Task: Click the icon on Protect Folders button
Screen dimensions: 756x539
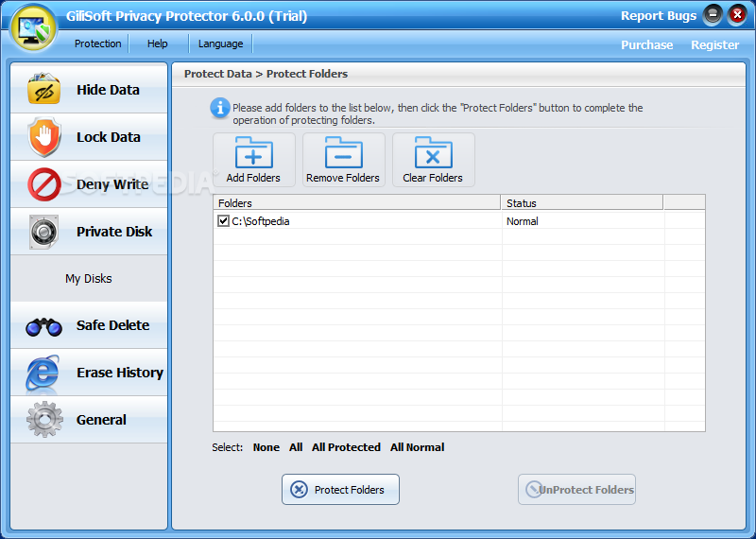Action: coord(299,489)
